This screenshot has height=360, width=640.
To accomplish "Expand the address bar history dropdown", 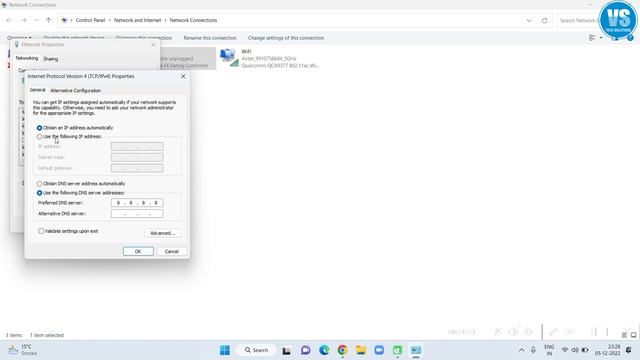I will click(529, 20).
